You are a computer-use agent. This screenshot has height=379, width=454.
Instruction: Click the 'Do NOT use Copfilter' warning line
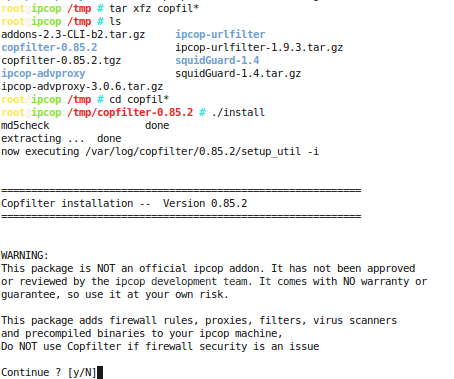(x=160, y=346)
